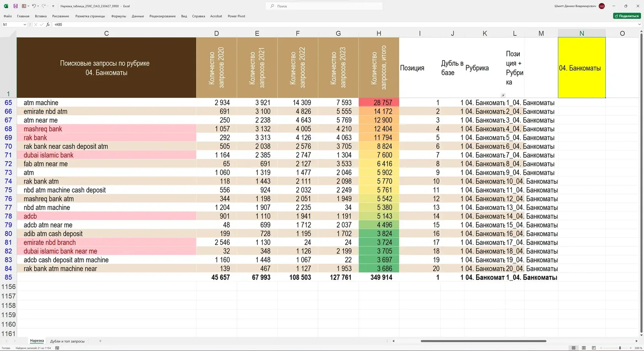Click the next sheet navigation arrow
Screen dimensions: 644x351
[15, 341]
